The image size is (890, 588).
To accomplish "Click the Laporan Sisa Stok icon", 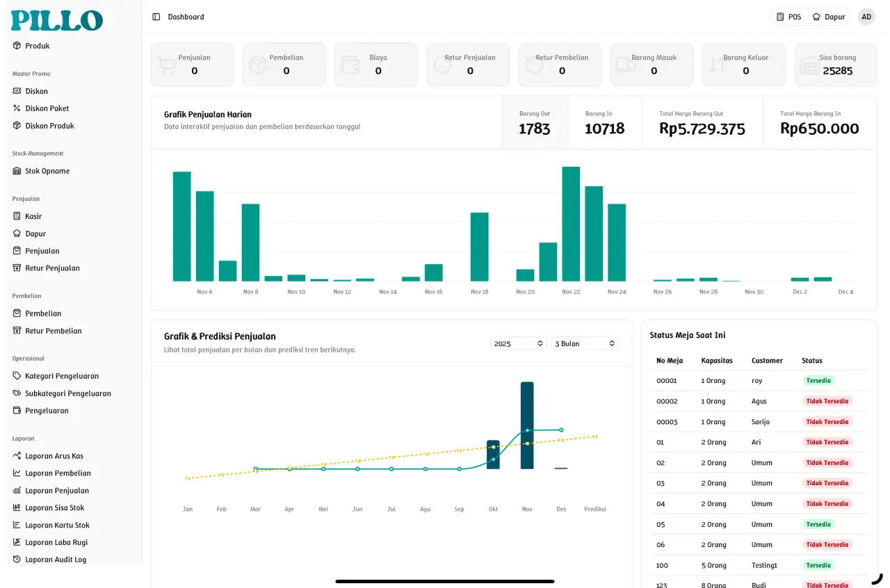I will coord(17,508).
